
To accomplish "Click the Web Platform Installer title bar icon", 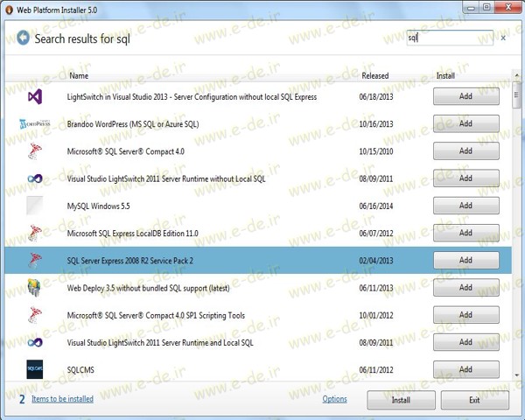I will coord(9,10).
